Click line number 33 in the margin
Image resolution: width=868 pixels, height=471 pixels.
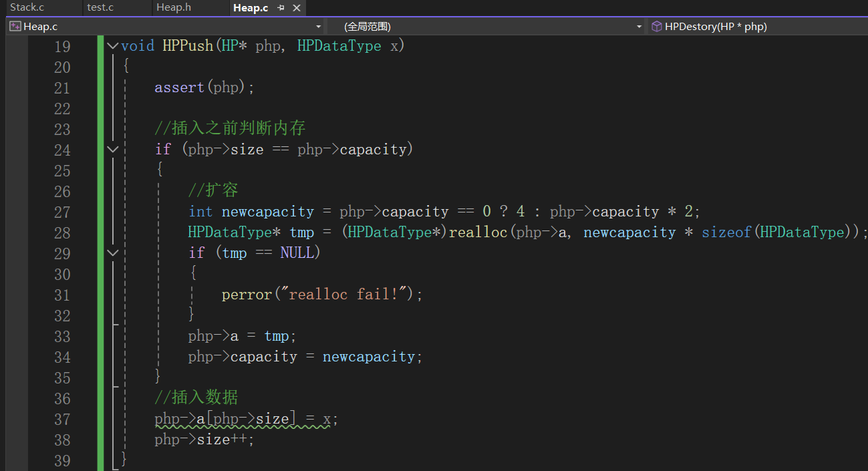[62, 337]
